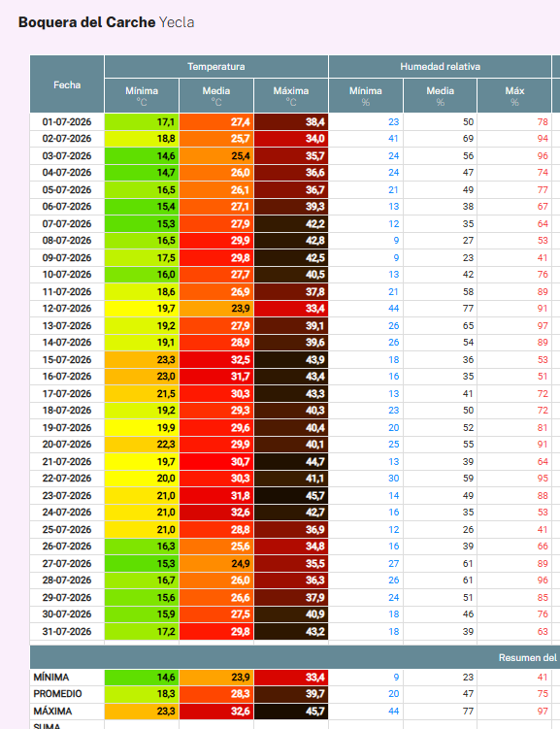This screenshot has height=729, width=560.
Task: Click min temperature 23,0 on 16-07-2026
Action: [x=142, y=376]
